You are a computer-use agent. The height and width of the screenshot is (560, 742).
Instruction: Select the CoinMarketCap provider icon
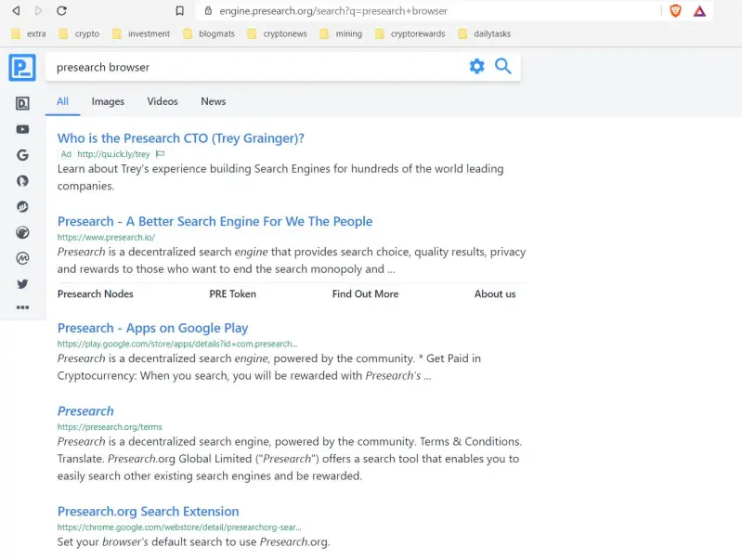point(22,258)
